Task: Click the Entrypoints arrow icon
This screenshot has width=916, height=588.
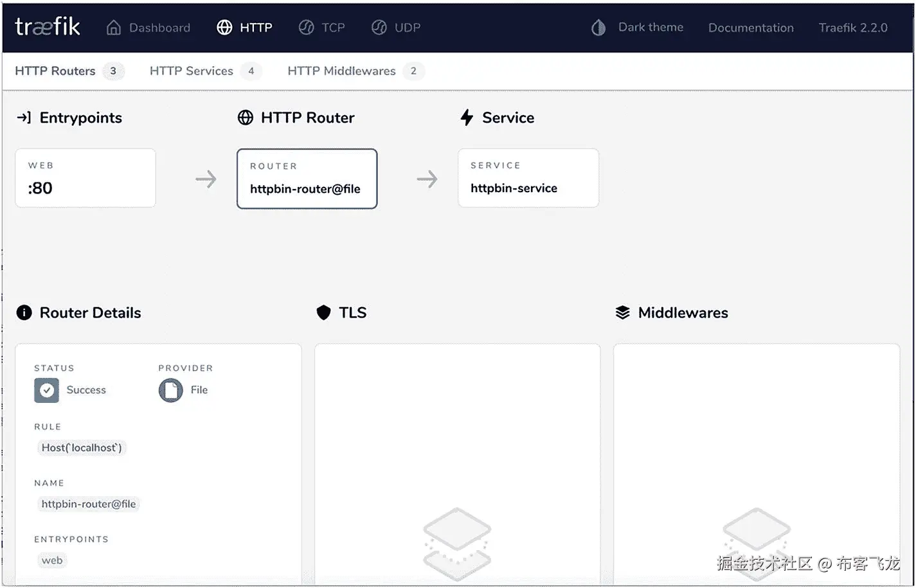Action: pos(24,118)
